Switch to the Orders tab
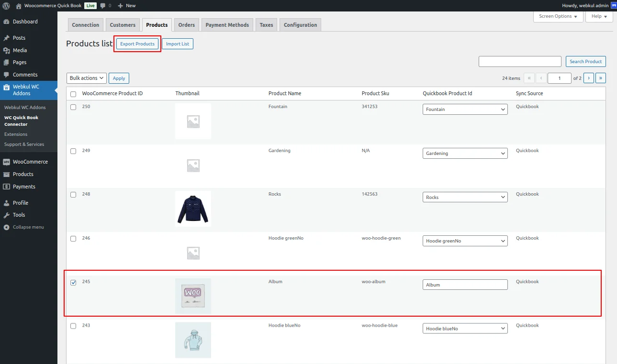This screenshot has height=364, width=617. (x=186, y=24)
